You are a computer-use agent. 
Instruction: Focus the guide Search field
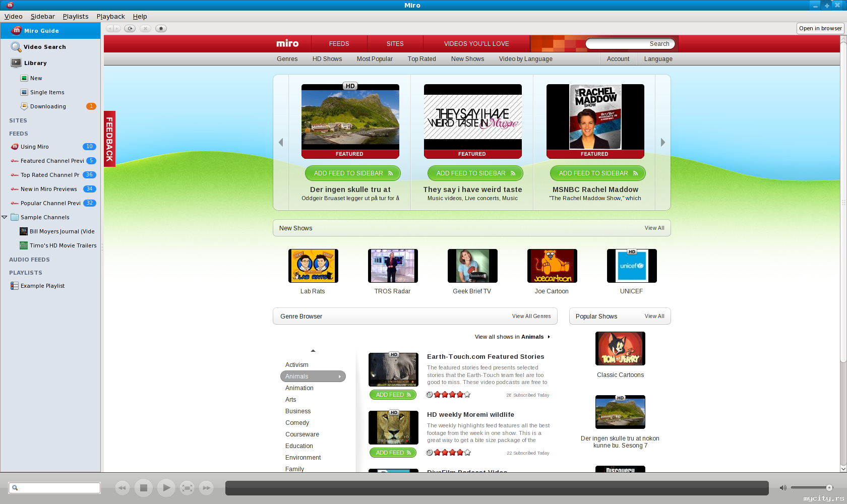[x=630, y=44]
